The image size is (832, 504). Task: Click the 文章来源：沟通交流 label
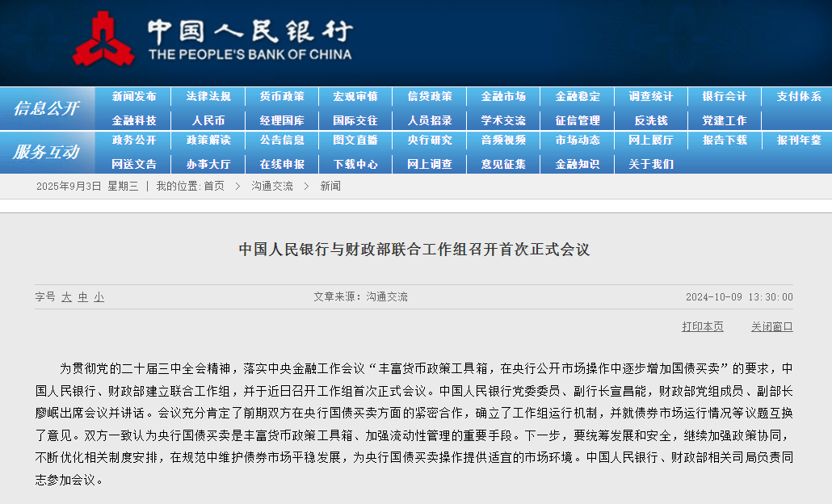coord(361,297)
